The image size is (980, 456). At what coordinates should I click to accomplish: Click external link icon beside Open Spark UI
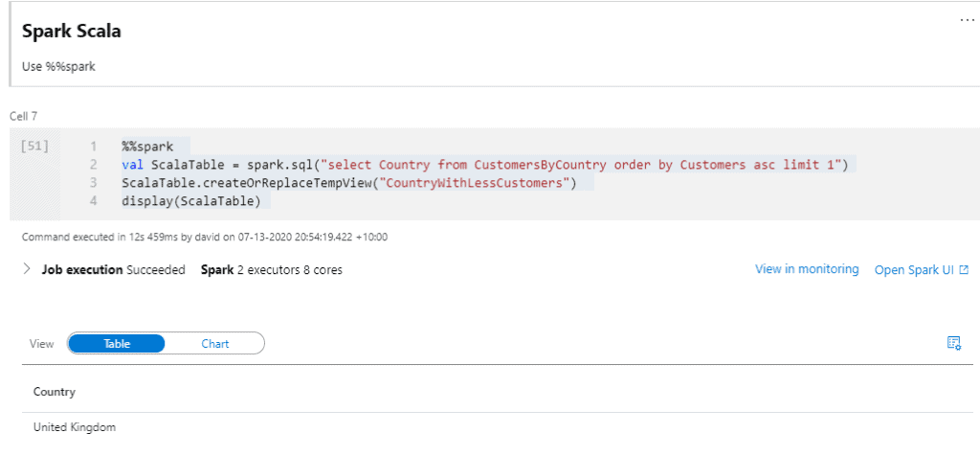964,270
